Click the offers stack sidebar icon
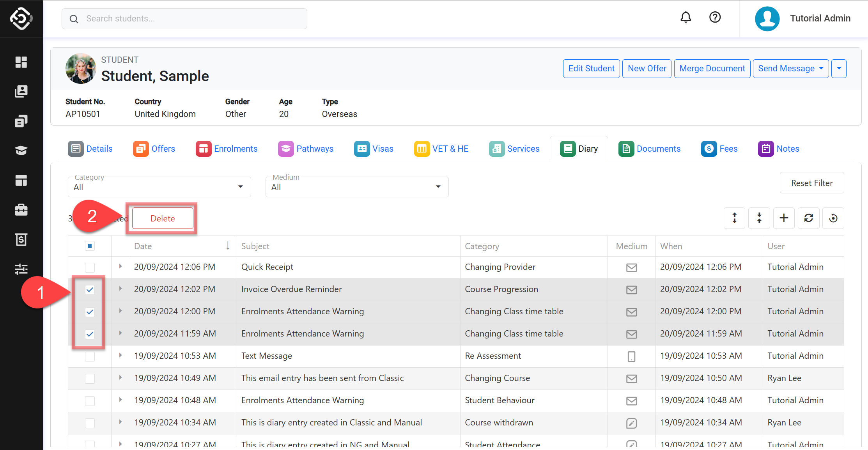 point(21,121)
